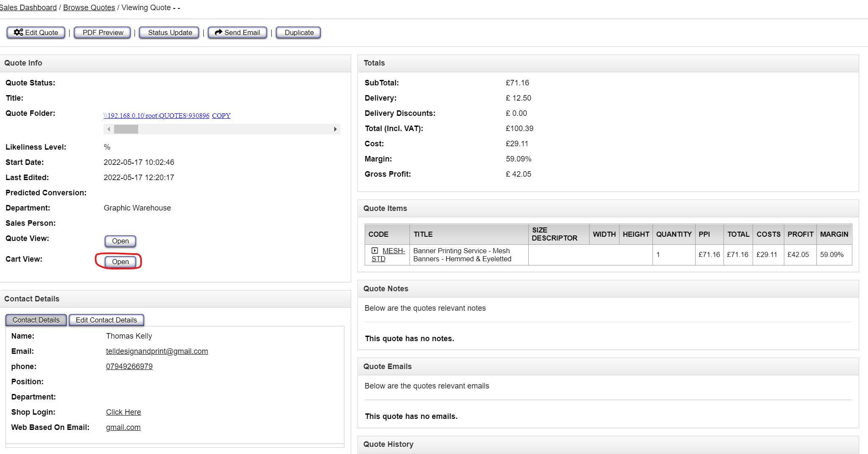868x454 pixels.
Task: Select the Delivery value £ 12.50
Action: coord(519,98)
